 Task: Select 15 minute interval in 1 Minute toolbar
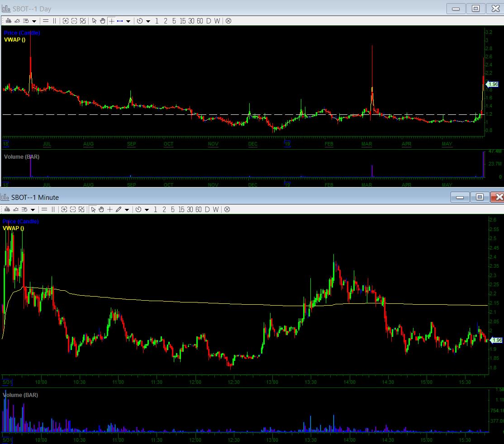click(x=181, y=209)
